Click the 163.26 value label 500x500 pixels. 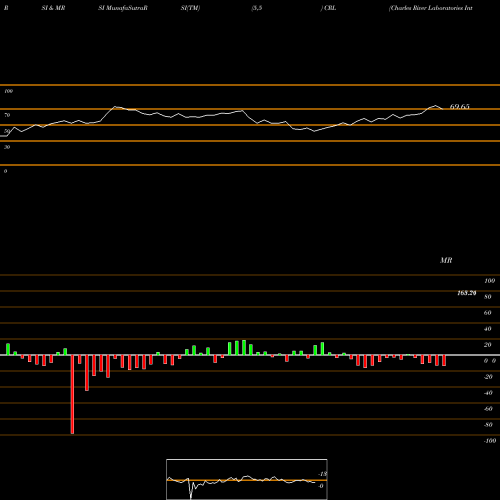click(x=467, y=293)
